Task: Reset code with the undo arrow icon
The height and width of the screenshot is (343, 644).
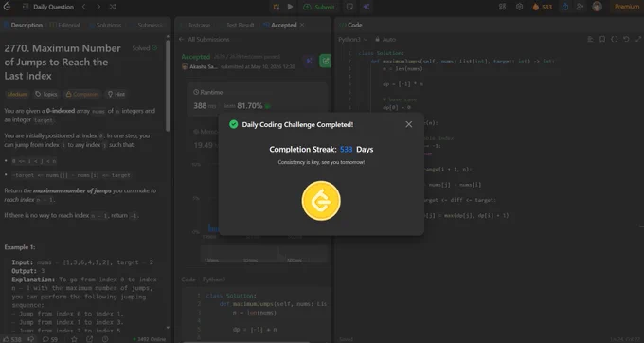Action: 626,39
